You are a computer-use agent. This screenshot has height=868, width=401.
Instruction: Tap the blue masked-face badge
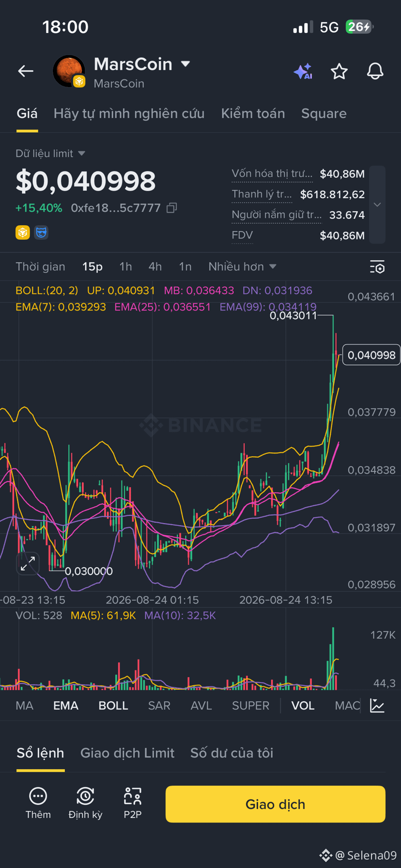(x=41, y=232)
